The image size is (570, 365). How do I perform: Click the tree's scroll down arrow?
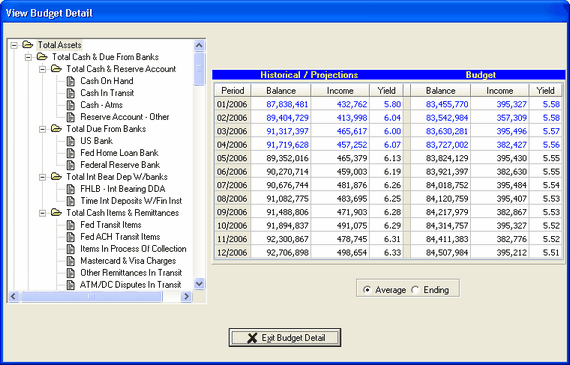[x=199, y=284]
